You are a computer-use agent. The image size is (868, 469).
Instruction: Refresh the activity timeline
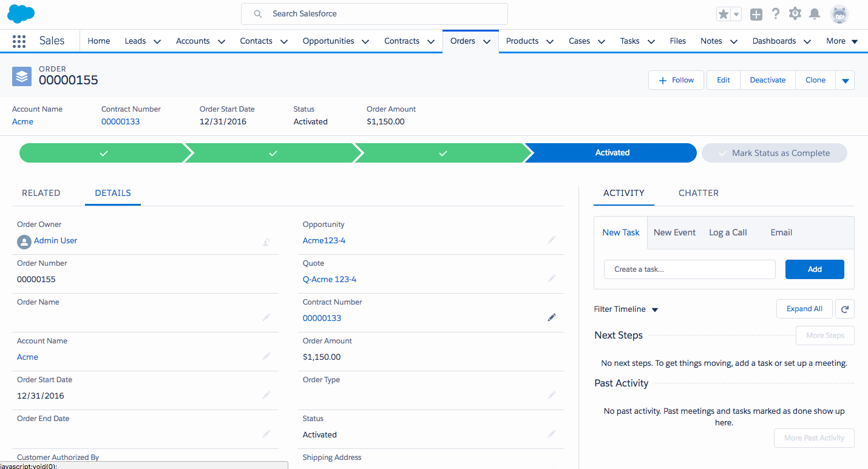845,309
